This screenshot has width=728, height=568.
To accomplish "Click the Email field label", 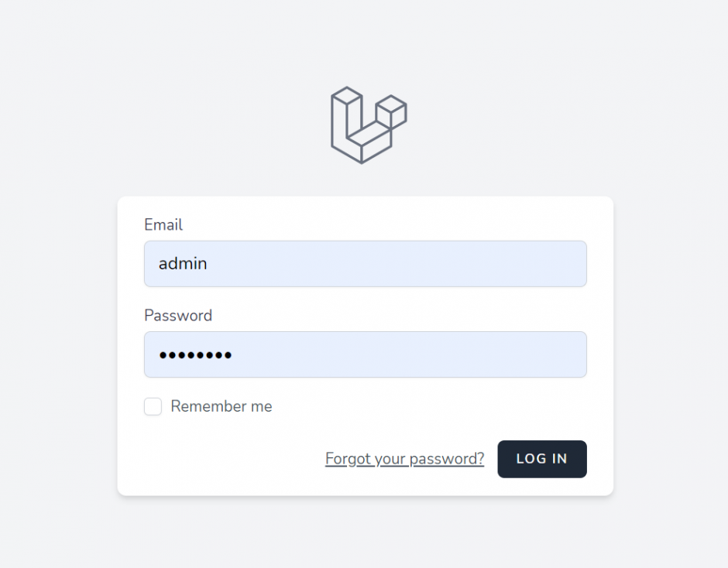I will [163, 224].
